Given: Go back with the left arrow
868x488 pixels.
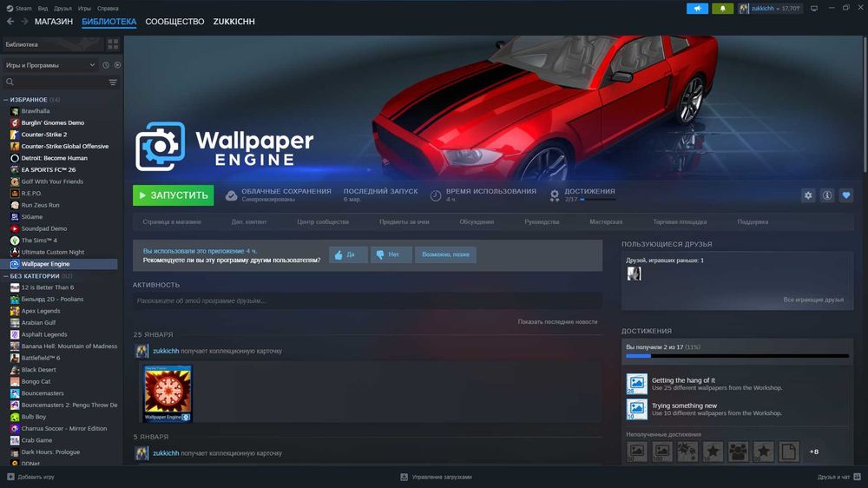Looking at the screenshot, I should point(10,22).
